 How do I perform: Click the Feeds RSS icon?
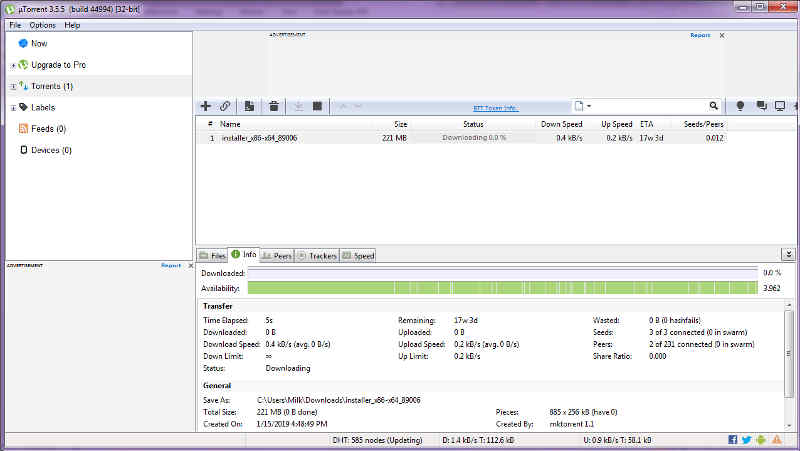click(x=23, y=129)
